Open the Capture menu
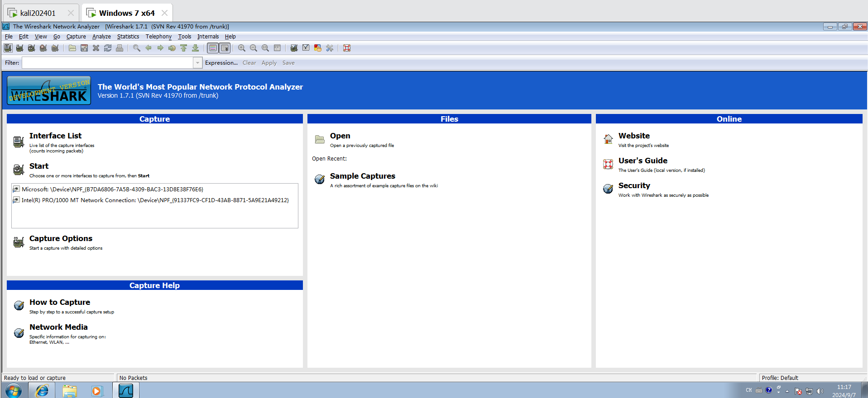This screenshot has width=868, height=398. 76,37
